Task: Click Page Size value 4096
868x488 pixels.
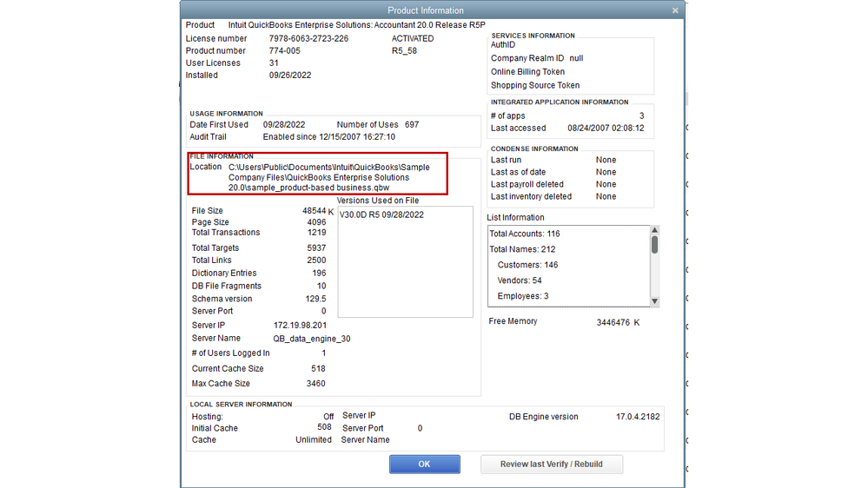Action: pos(316,222)
